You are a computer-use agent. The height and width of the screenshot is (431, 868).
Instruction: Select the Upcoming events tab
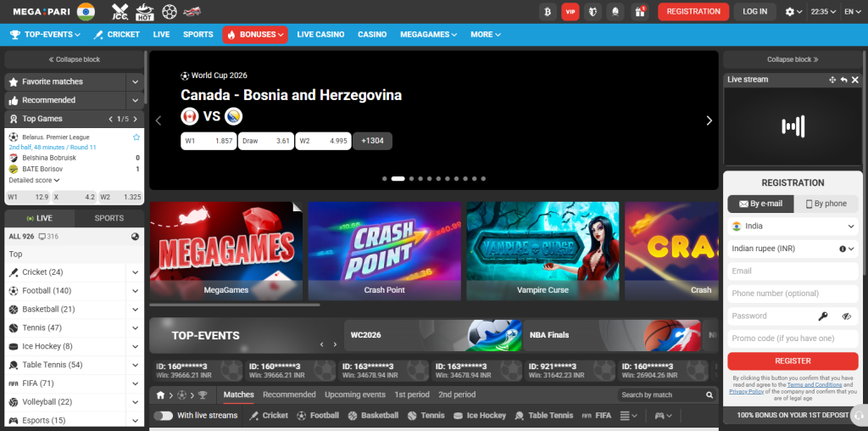coord(355,395)
